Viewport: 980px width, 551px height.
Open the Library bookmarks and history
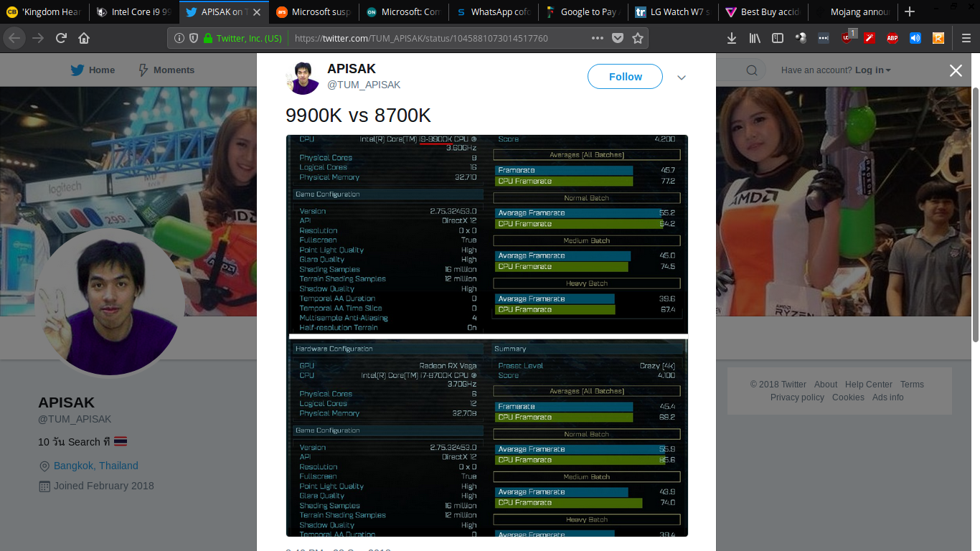click(755, 38)
